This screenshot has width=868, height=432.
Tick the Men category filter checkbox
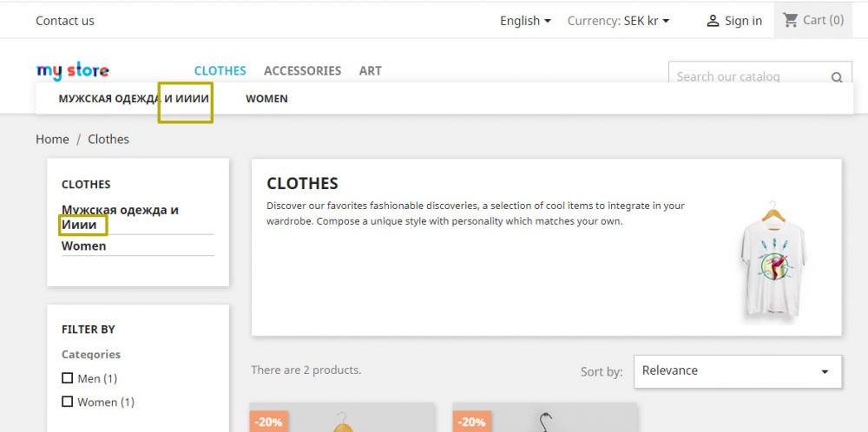tap(67, 378)
